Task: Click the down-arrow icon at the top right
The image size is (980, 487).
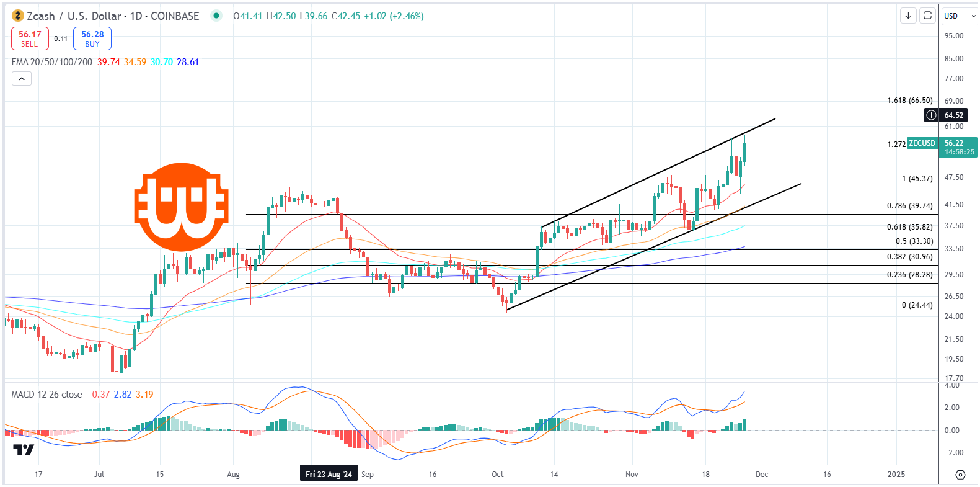Action: (908, 16)
